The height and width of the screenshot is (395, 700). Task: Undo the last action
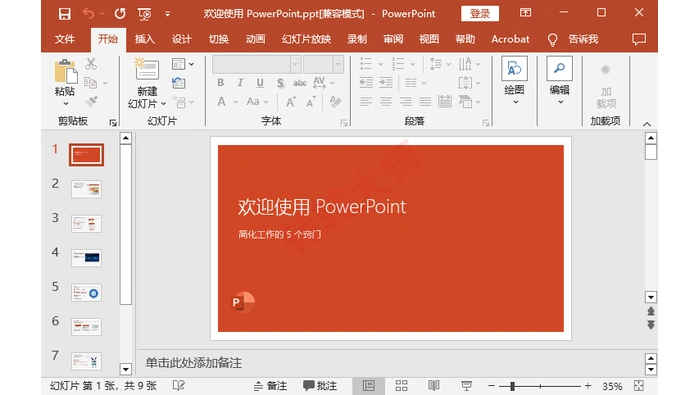[88, 14]
